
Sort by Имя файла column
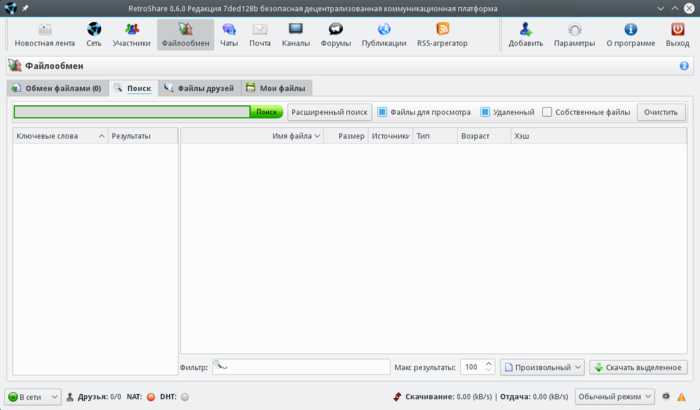[252, 136]
